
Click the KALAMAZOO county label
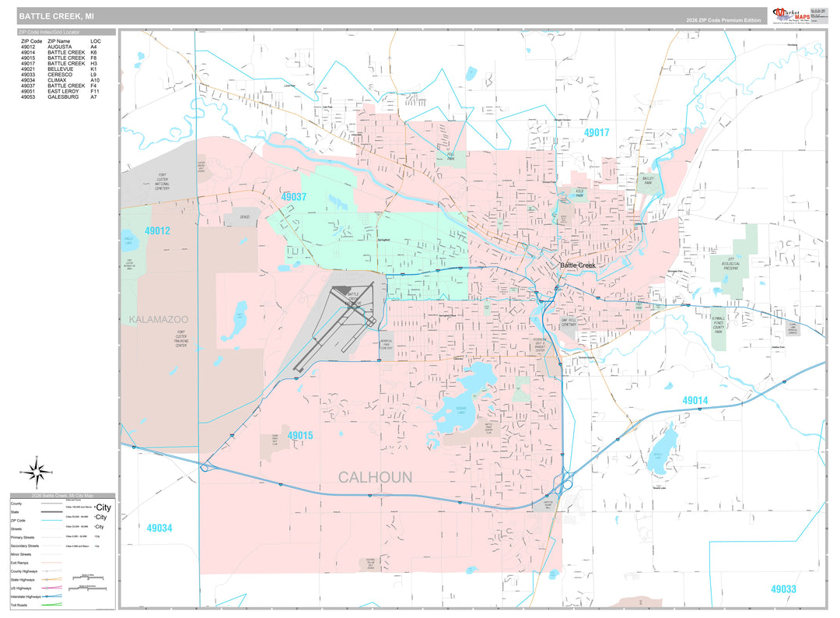click(159, 319)
